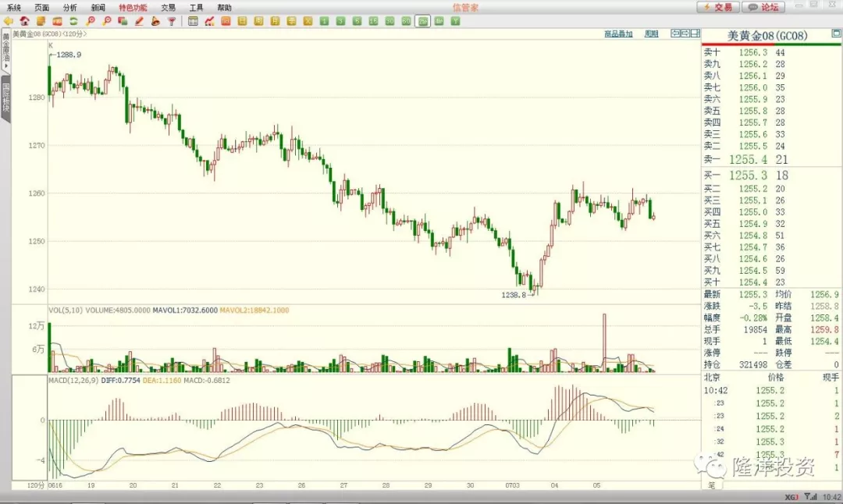Click the 美黄金08(GC08) title header
Image resolution: width=843 pixels, height=504 pixels.
[767, 35]
